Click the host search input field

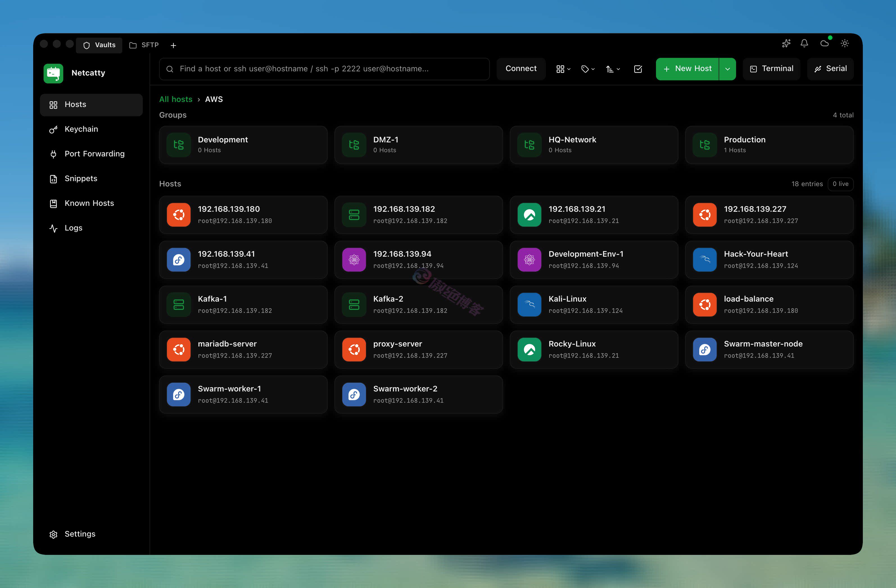pos(324,69)
